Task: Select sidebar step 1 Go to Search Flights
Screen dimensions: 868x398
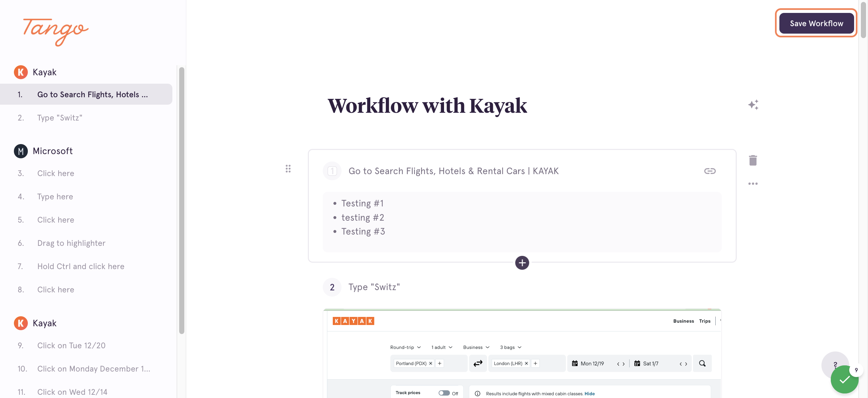Action: [86, 94]
